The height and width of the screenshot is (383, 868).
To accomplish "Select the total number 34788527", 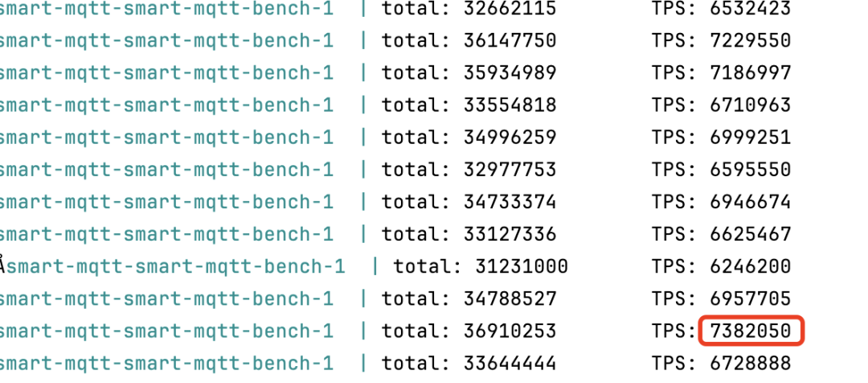I will click(510, 299).
